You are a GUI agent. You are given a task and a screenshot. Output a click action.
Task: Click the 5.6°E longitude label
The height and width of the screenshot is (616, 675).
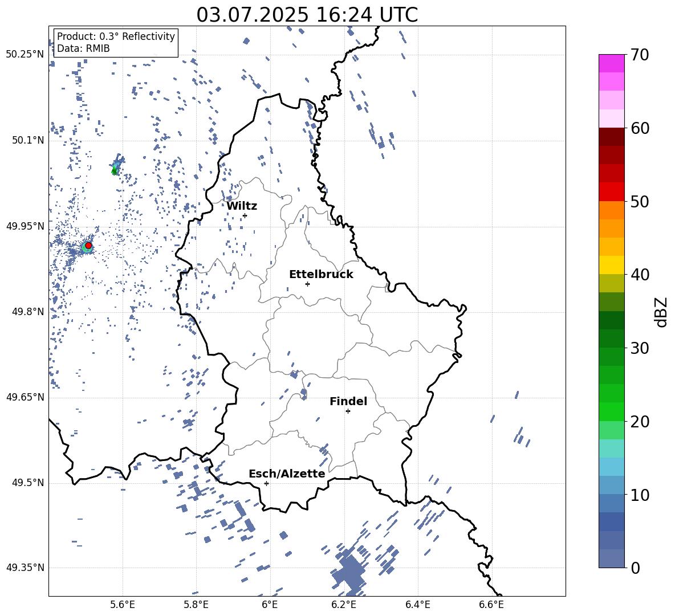click(x=123, y=605)
